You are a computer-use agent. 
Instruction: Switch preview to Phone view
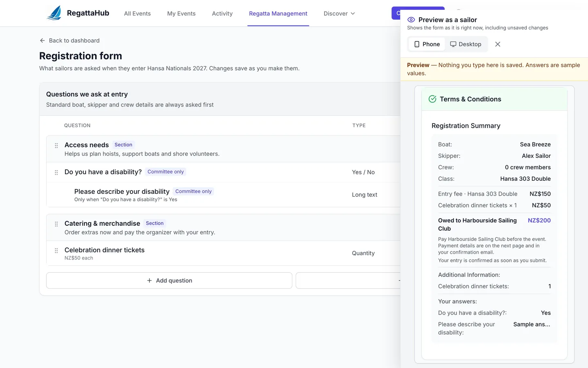[427, 44]
